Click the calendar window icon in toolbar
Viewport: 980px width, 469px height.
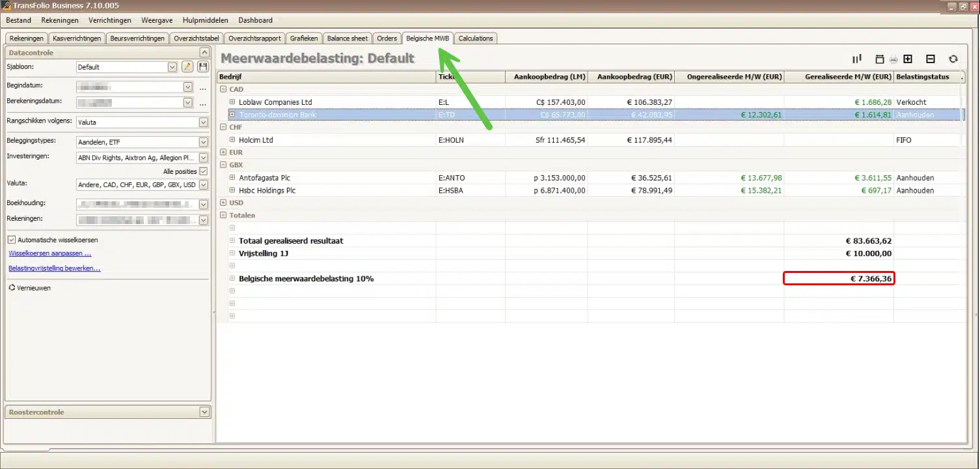coord(880,59)
